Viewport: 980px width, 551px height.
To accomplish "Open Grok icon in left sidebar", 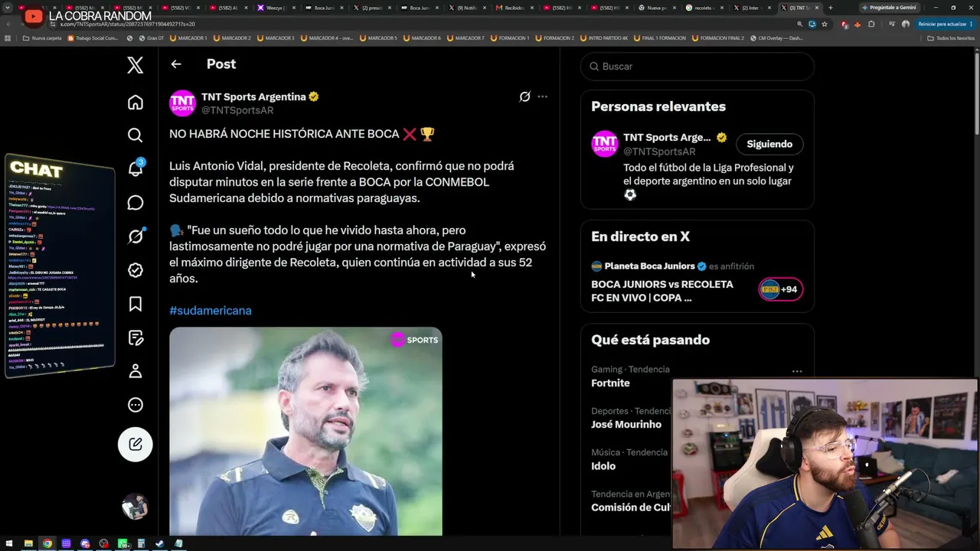I will click(x=136, y=236).
